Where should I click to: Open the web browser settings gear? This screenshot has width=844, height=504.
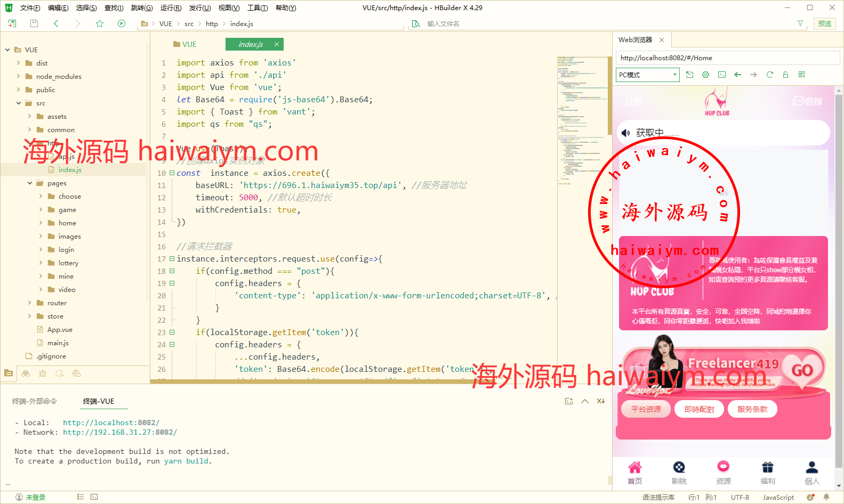tap(705, 75)
